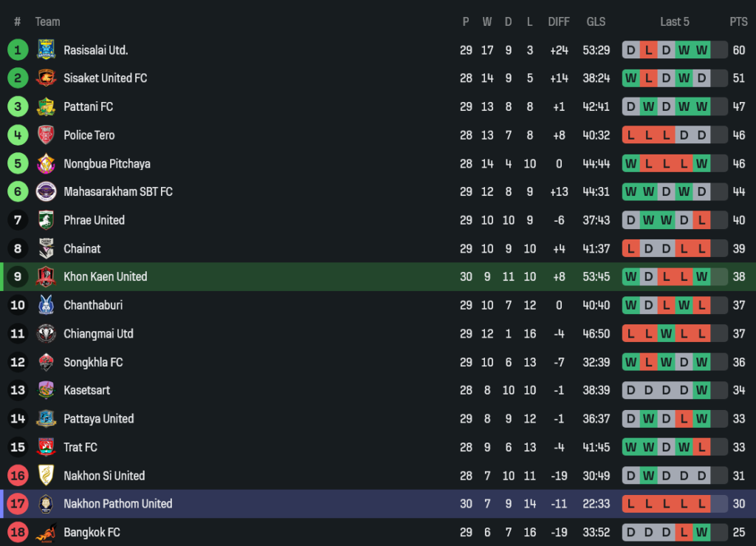Screen dimensions: 756x546
Task: Click the Police Tero club badge
Action: point(46,134)
